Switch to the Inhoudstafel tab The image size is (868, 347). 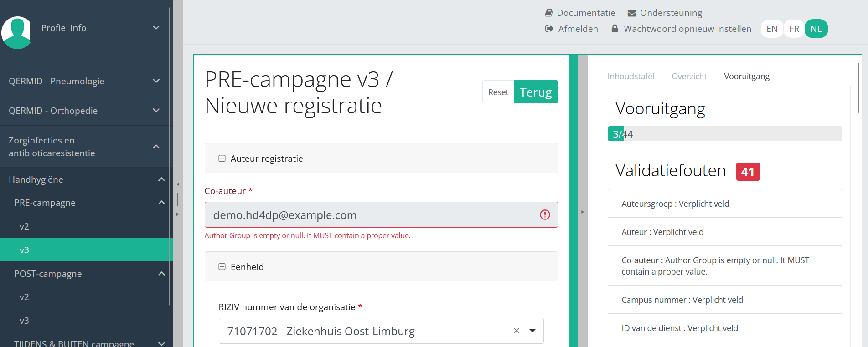630,77
